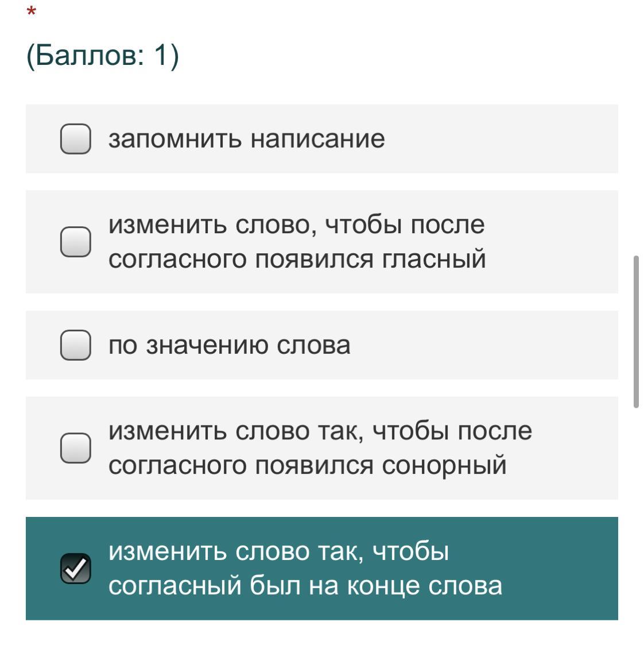Image resolution: width=644 pixels, height=645 pixels.
Task: Check the 'запомнить написание' checkbox
Action: pyautogui.click(x=76, y=139)
